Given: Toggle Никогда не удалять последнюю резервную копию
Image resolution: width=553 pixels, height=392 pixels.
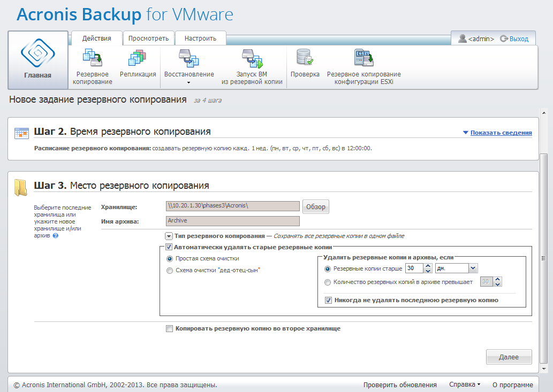Looking at the screenshot, I should coord(328,301).
